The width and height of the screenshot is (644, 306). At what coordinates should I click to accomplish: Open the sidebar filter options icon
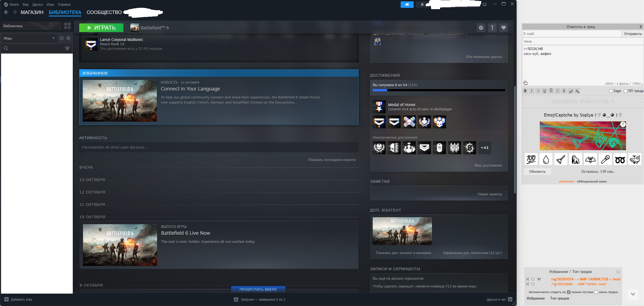point(67,48)
